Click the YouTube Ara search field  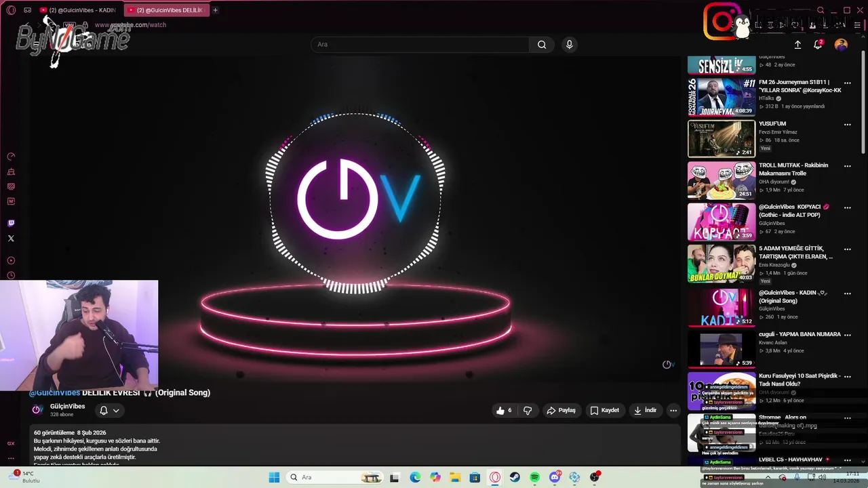pos(420,45)
